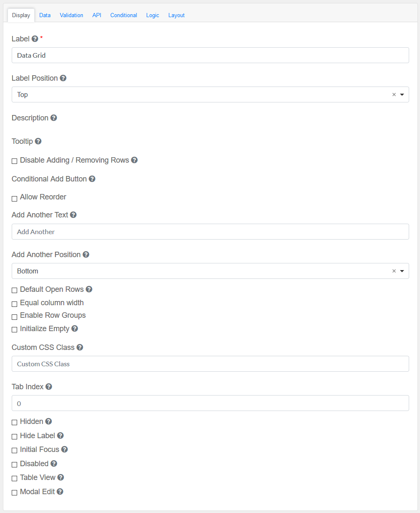Click the Description help icon
The image size is (420, 513).
[x=53, y=118]
